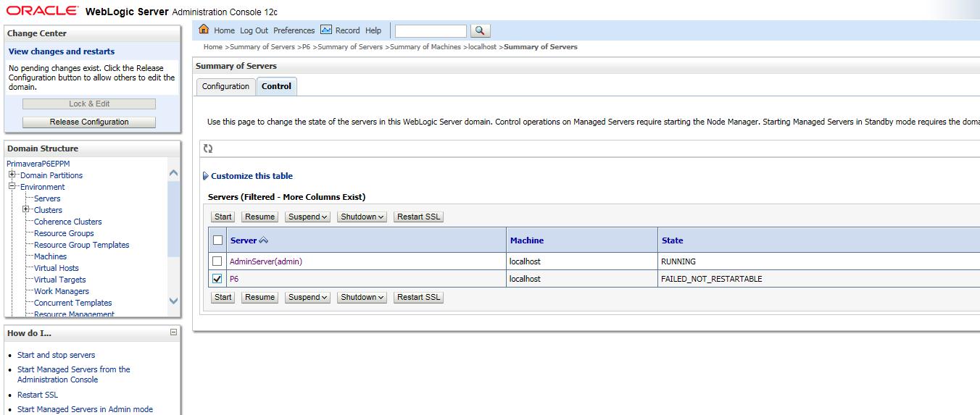Open the Help menu item
The width and height of the screenshot is (980, 415).
coord(373,30)
